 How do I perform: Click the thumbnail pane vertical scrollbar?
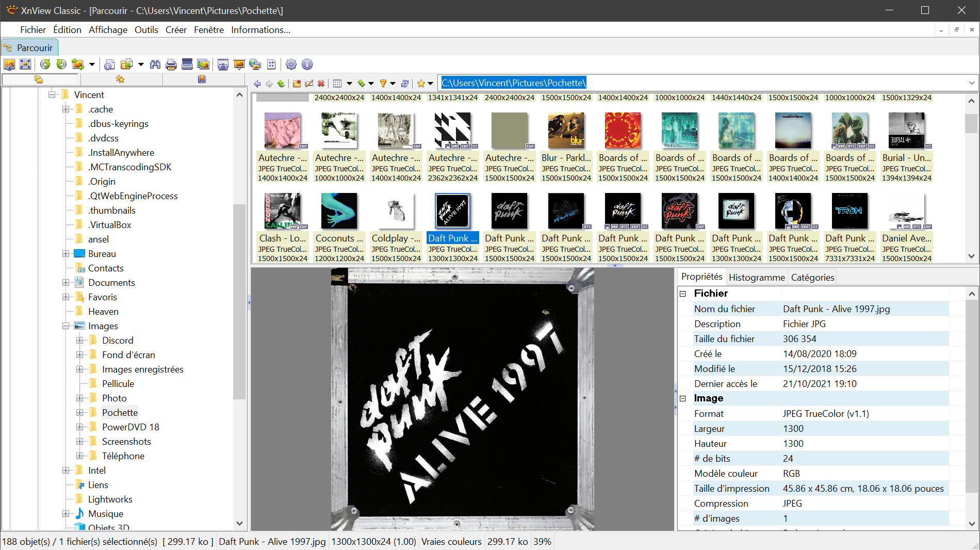pyautogui.click(x=971, y=181)
